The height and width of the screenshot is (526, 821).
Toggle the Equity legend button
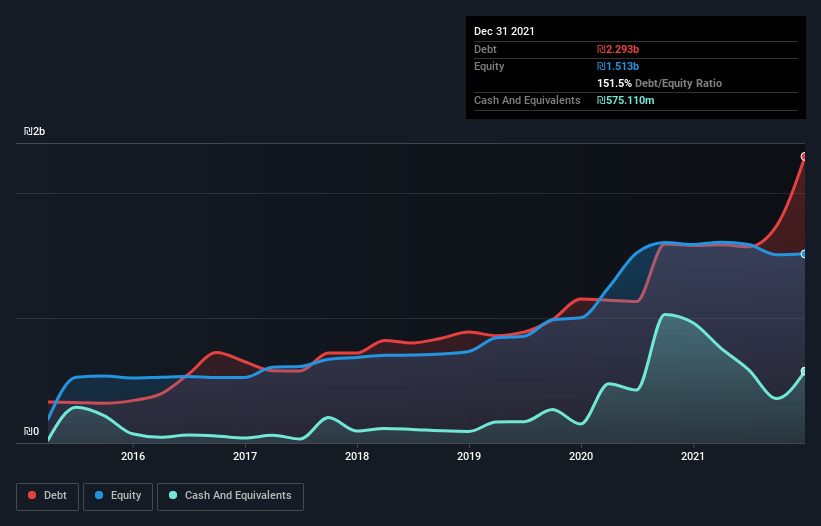[x=118, y=496]
